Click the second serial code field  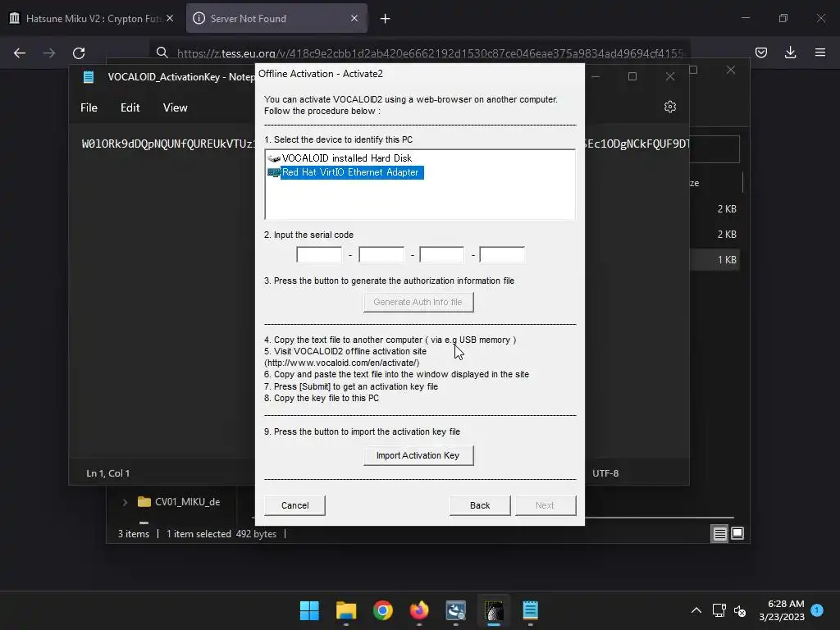(381, 255)
